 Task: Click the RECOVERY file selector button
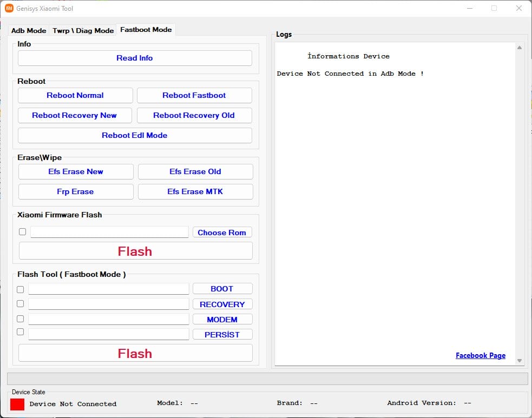(x=222, y=304)
